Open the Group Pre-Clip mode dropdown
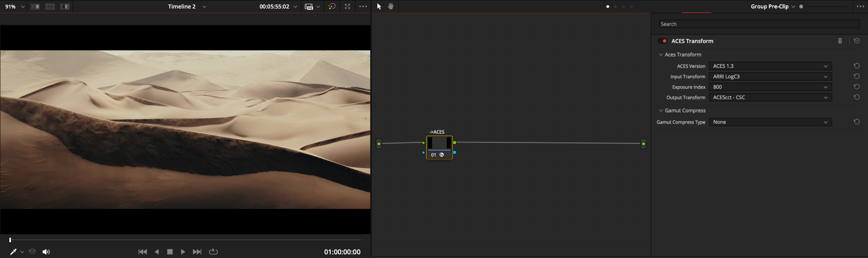Screen dimensions: 868x258 [773, 7]
